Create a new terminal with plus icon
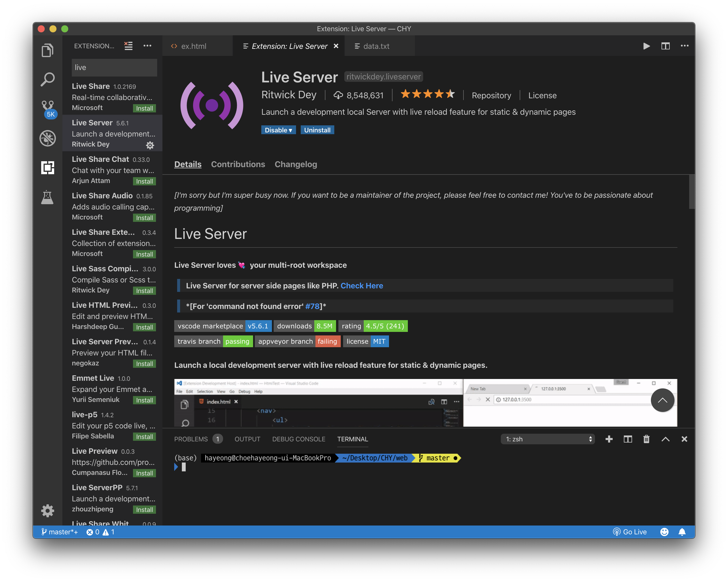728x582 pixels. (609, 439)
